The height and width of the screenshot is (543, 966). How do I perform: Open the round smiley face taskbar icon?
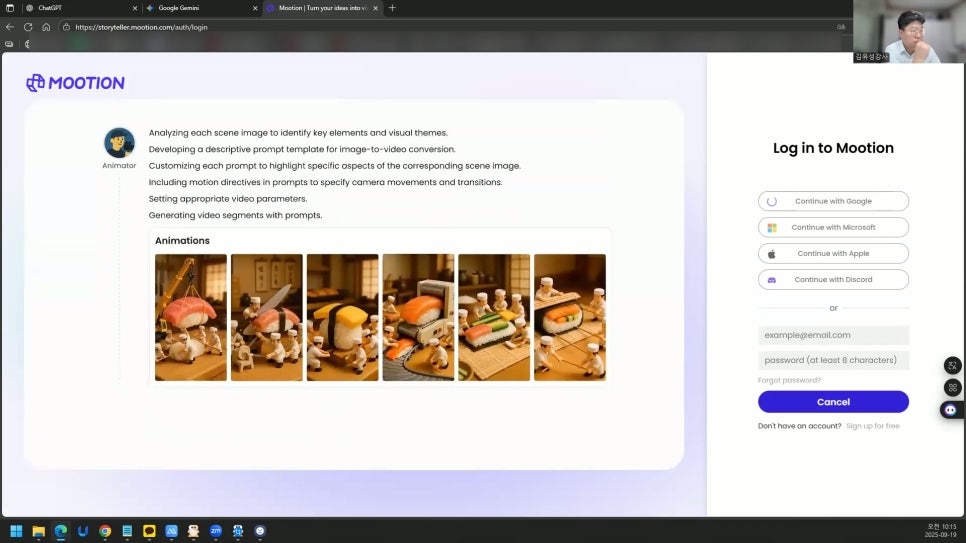tap(260, 531)
